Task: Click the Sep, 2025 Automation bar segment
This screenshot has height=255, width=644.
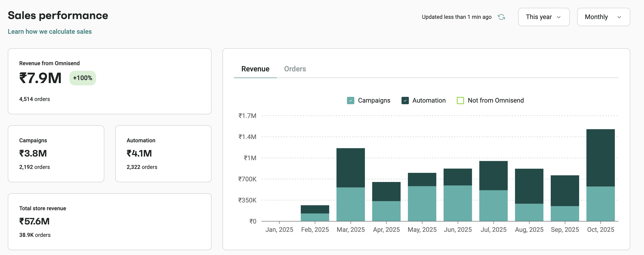Action: 565,191
